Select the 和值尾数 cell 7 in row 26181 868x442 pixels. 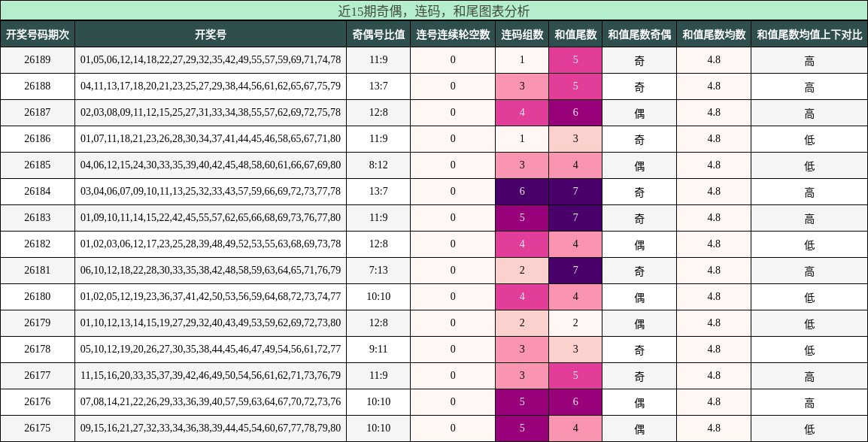point(575,270)
